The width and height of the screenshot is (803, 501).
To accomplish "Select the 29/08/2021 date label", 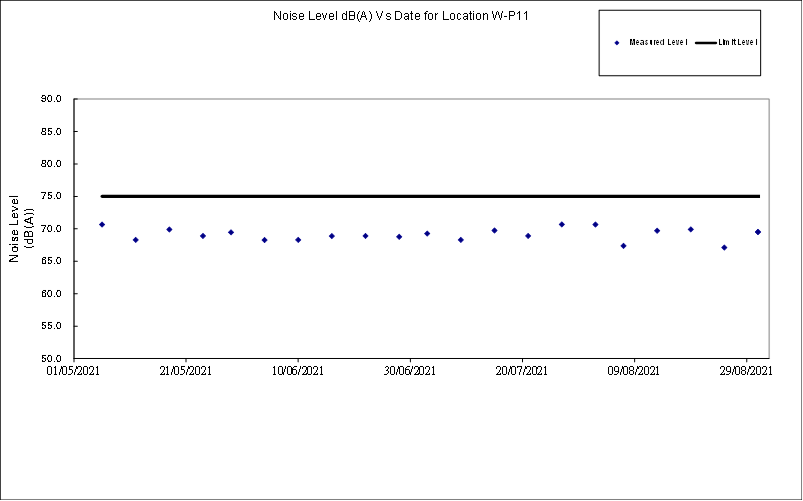I will click(747, 372).
